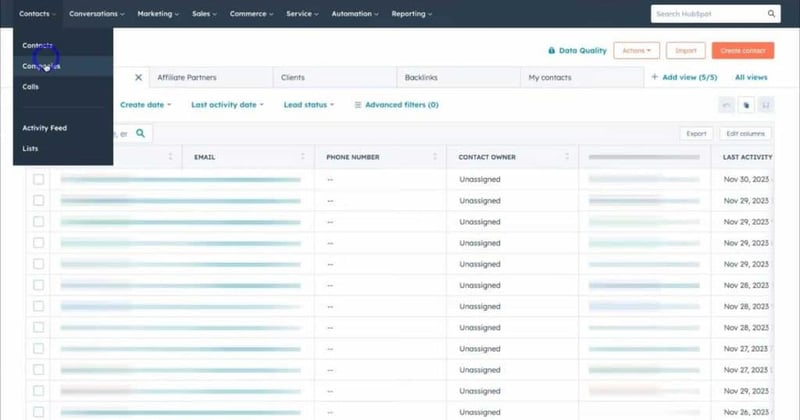Open the Commerce navigation dropdown
The height and width of the screenshot is (420, 800).
[x=252, y=14]
